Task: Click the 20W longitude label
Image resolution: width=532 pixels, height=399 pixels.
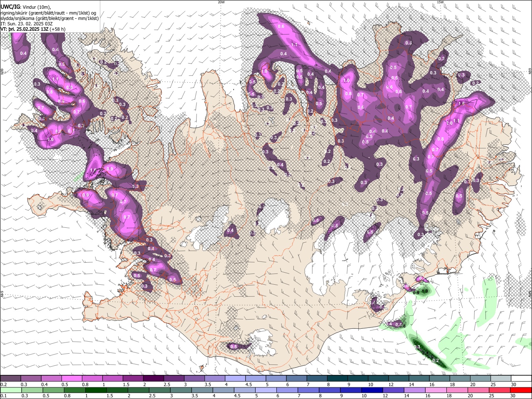Action: coord(221,2)
